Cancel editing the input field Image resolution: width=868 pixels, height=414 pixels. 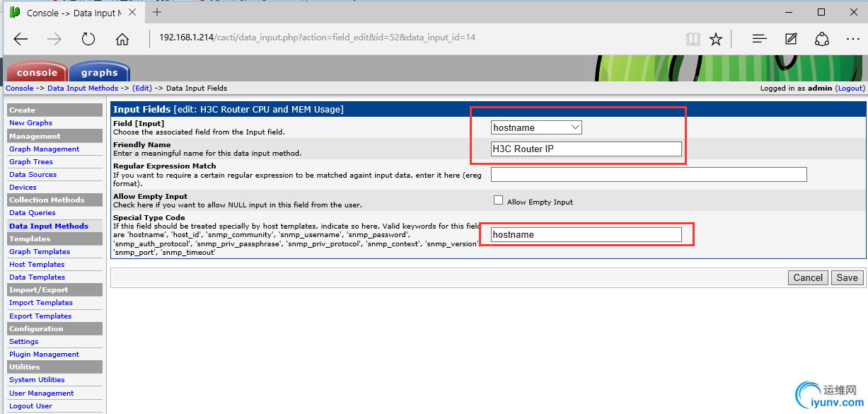[x=808, y=277]
